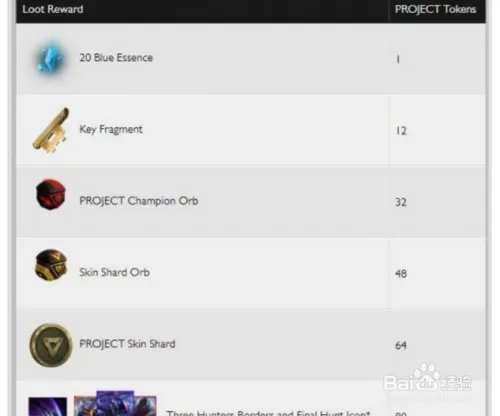The width and height of the screenshot is (500, 416).
Task: Open the Three Hunters borders thumbnail
Action: 115,403
